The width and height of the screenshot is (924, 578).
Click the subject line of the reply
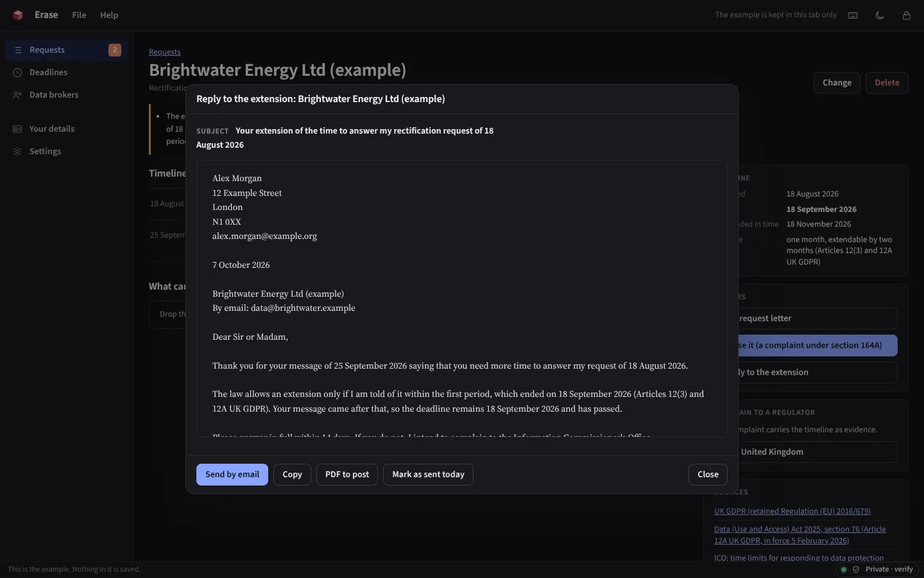[x=345, y=138]
